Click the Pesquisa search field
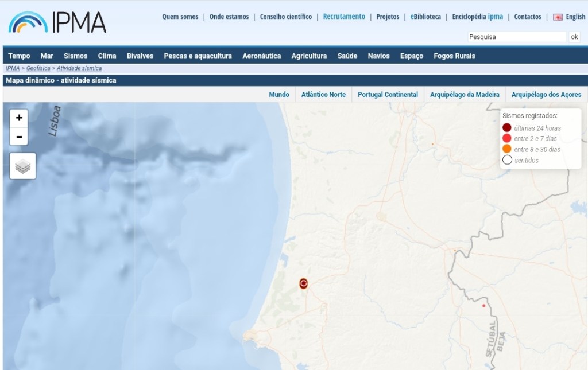 pyautogui.click(x=516, y=37)
